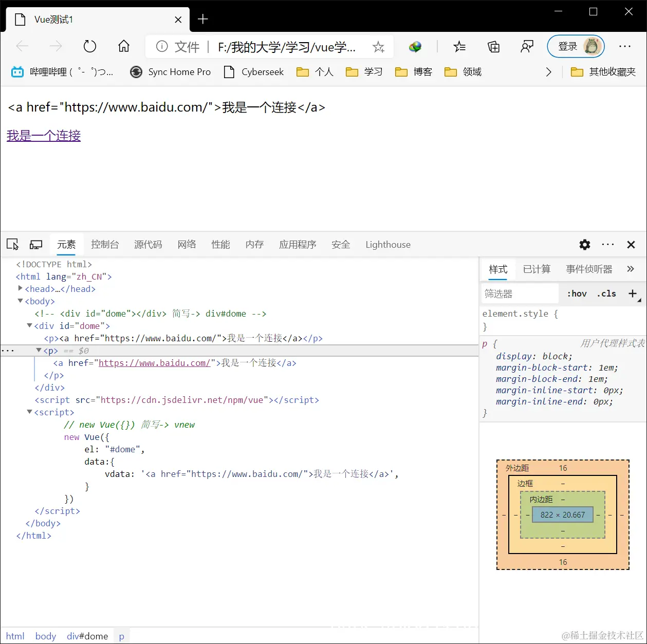647x644 pixels.
Task: Open the 学习 bookmark folder
Action: (x=364, y=72)
